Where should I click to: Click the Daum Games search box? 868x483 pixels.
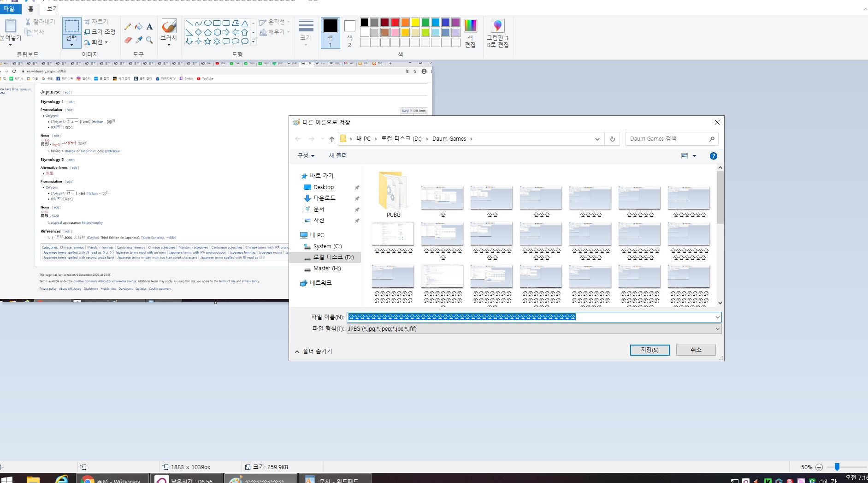pyautogui.click(x=672, y=139)
